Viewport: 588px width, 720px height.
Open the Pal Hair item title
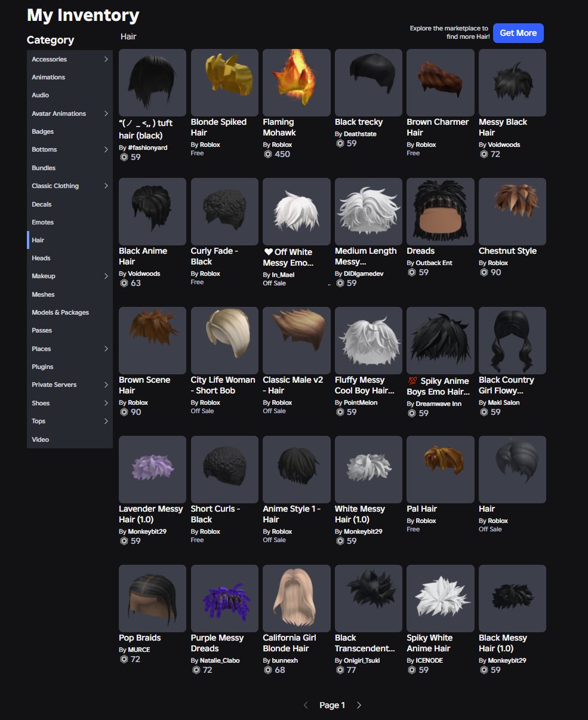pos(421,509)
